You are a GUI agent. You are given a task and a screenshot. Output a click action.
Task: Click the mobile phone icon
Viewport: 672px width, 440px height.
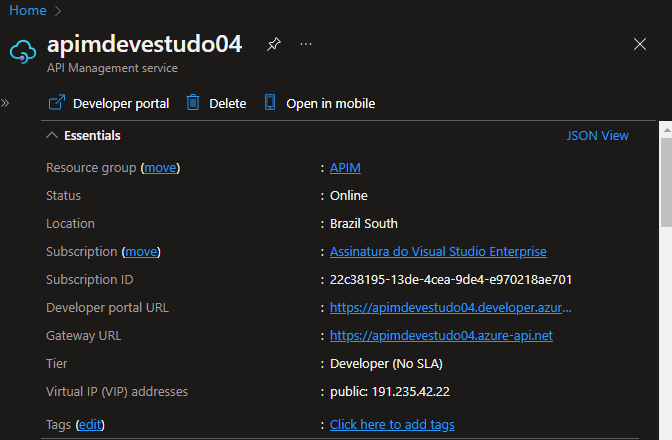click(270, 103)
